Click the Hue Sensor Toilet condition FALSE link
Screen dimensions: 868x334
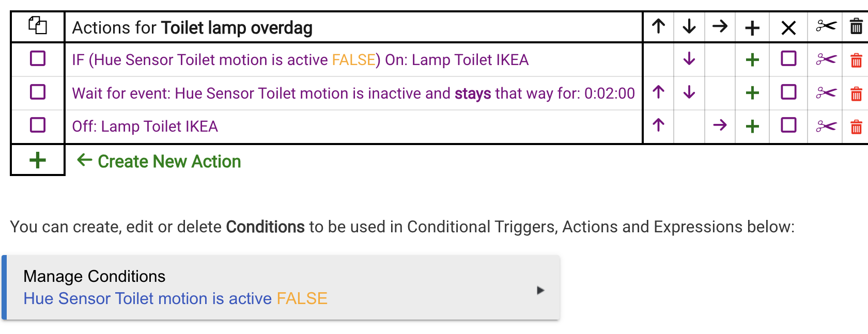[175, 298]
